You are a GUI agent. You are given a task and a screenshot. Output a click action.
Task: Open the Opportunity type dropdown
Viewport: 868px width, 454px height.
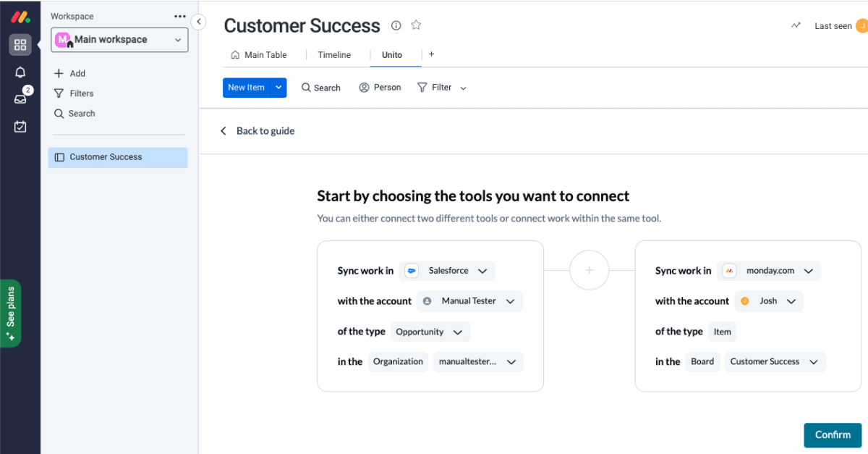pyautogui.click(x=430, y=331)
